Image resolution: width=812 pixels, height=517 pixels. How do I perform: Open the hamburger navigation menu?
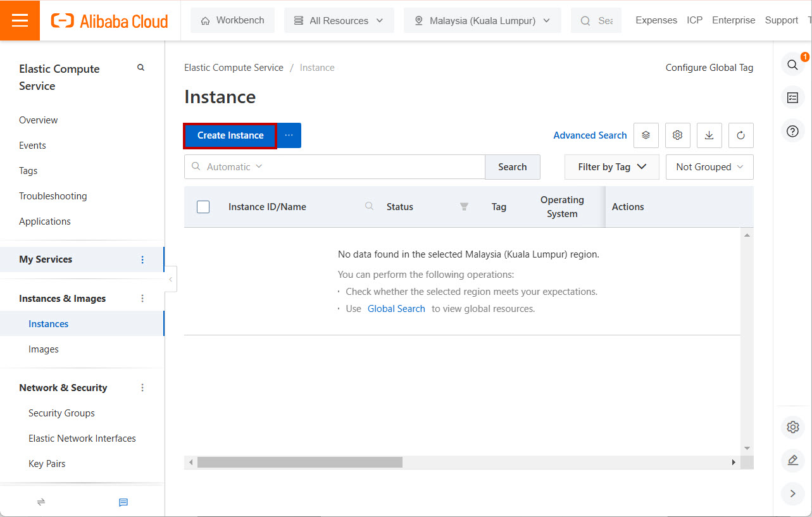pyautogui.click(x=20, y=20)
